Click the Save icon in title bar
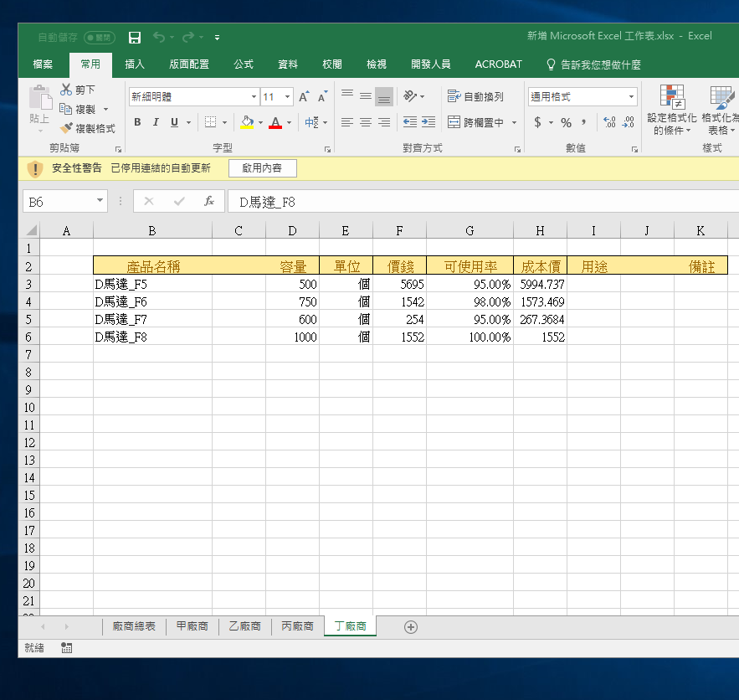 point(135,37)
